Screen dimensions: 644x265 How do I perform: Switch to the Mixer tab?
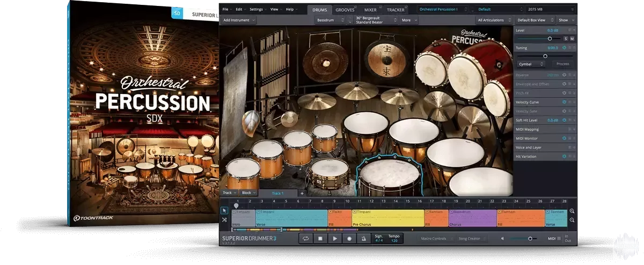point(370,10)
